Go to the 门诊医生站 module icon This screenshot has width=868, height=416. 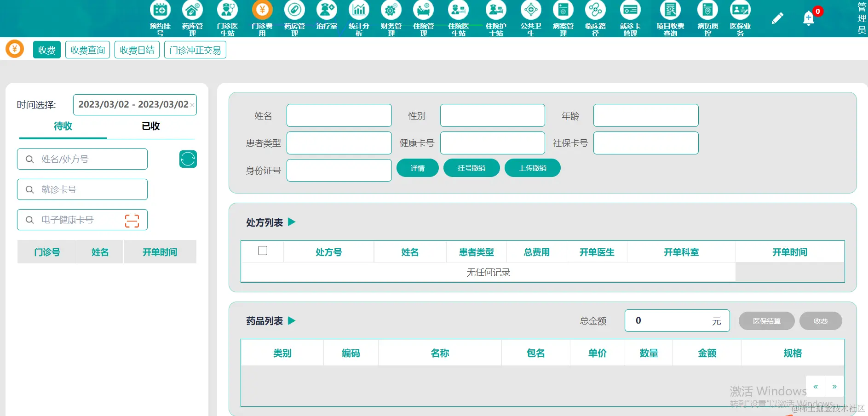(x=227, y=10)
